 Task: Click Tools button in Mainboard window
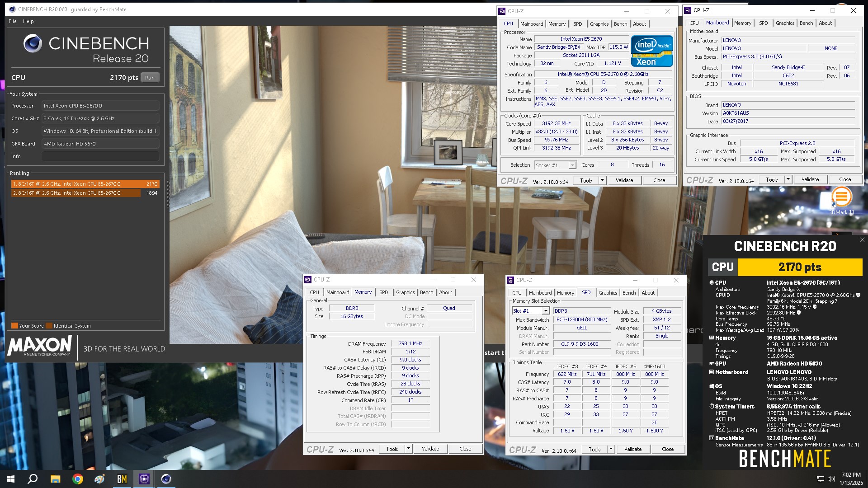point(772,179)
